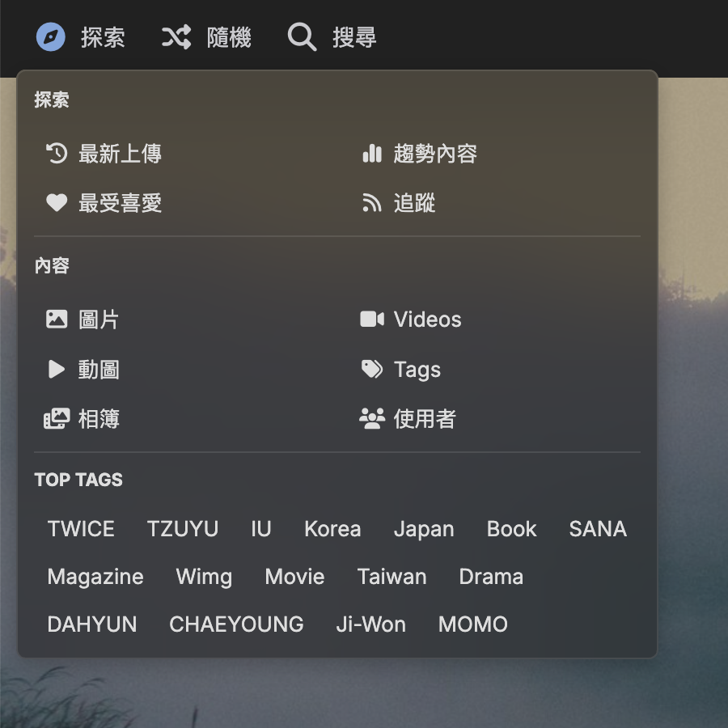The height and width of the screenshot is (728, 728).
Task: Click the 搜尋 search label
Action: [354, 37]
